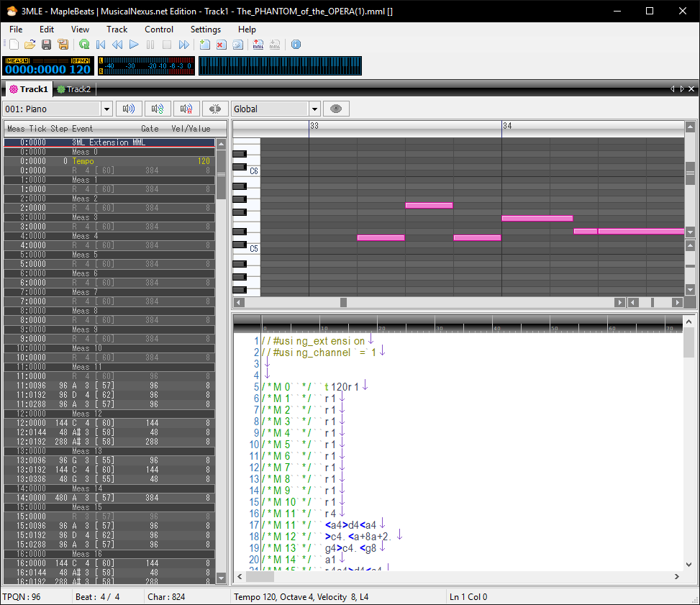Stop the playback
The image size is (700, 605).
[167, 44]
